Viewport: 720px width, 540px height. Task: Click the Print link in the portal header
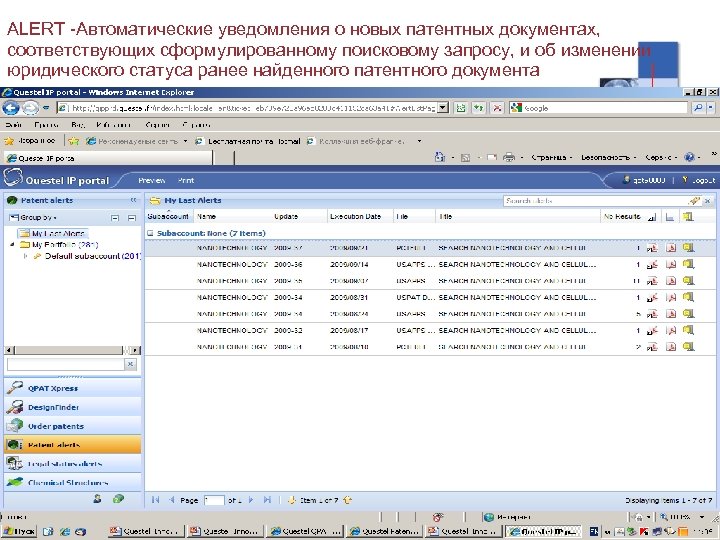pos(186,180)
